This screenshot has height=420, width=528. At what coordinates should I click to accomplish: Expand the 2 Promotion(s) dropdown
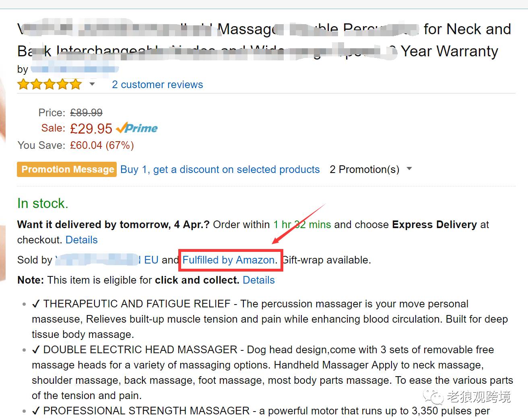coord(371,169)
